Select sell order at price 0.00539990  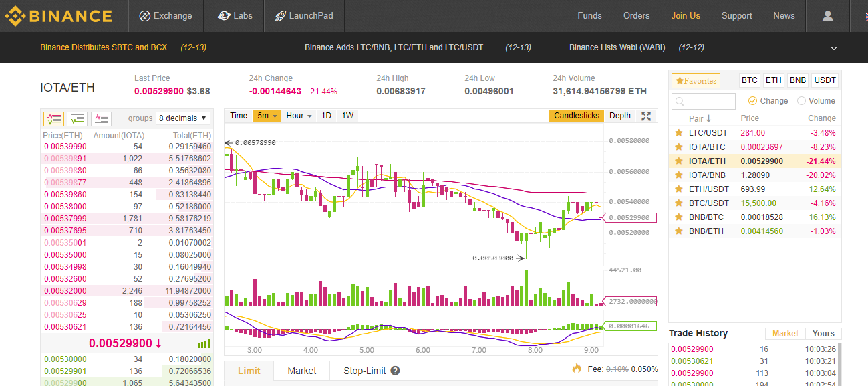(126, 146)
